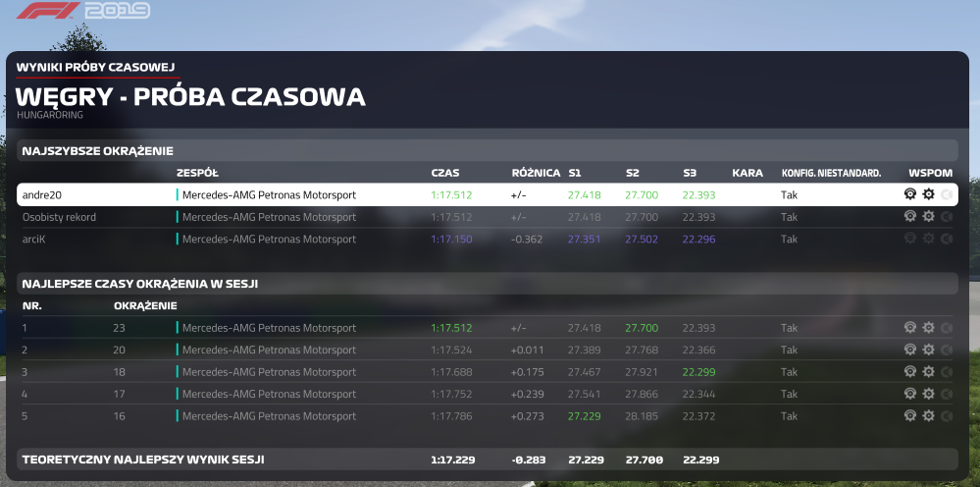Click brake assist icon for lap 23 row

pos(947,327)
